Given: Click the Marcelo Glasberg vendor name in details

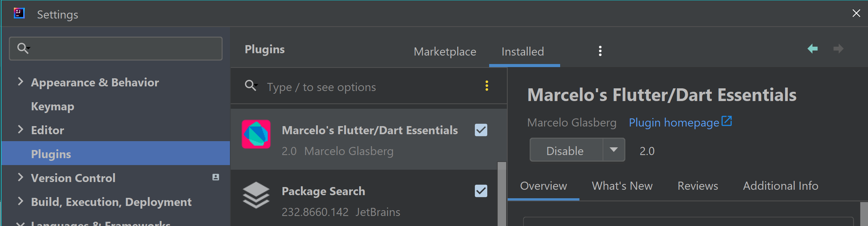Looking at the screenshot, I should pos(572,123).
